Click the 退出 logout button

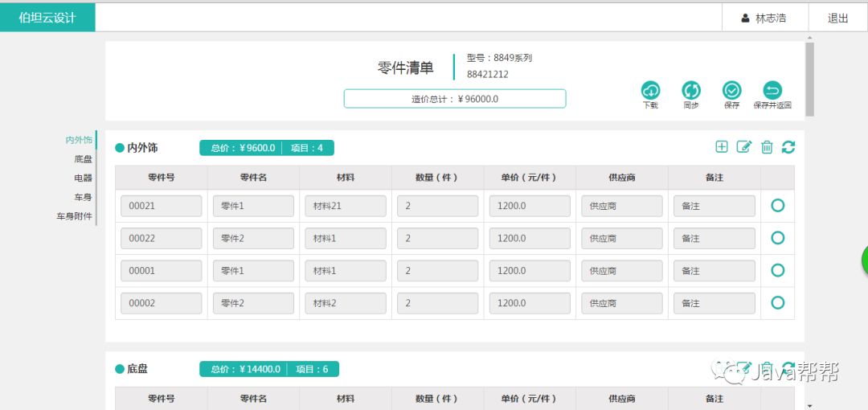tap(837, 18)
